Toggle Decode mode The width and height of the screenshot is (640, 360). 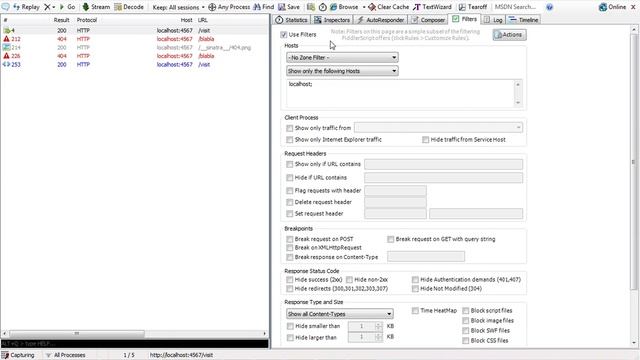coord(129,7)
